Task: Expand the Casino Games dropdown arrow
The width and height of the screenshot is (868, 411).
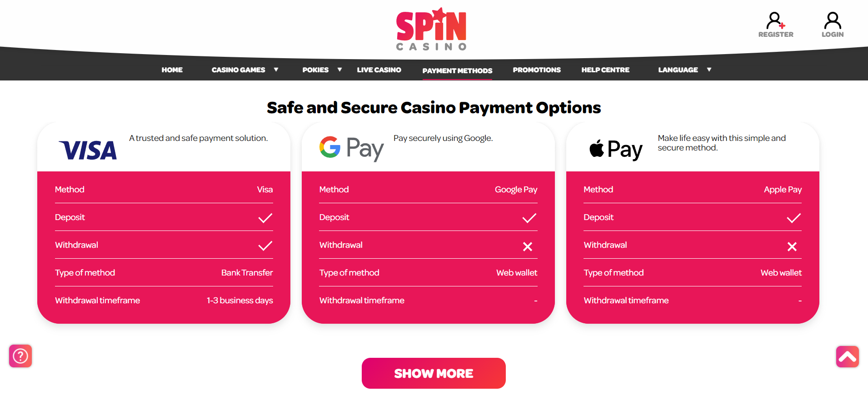Action: click(276, 70)
